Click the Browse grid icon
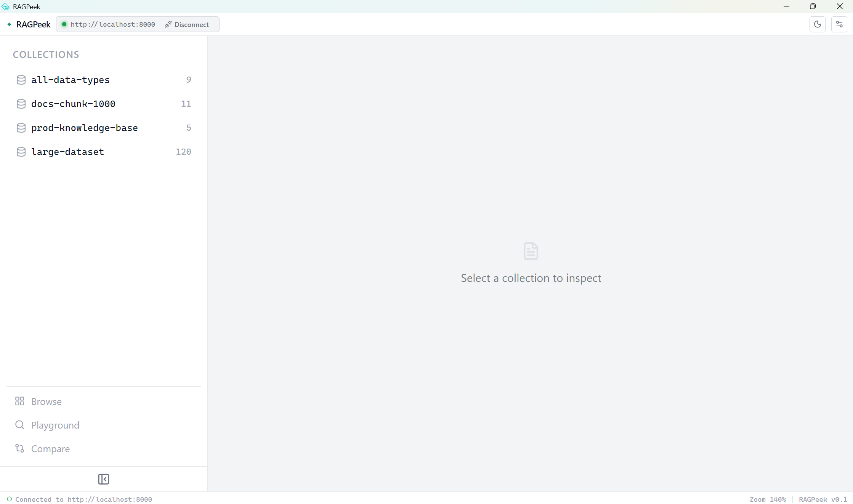Screen dimensions: 853x504 (20, 401)
